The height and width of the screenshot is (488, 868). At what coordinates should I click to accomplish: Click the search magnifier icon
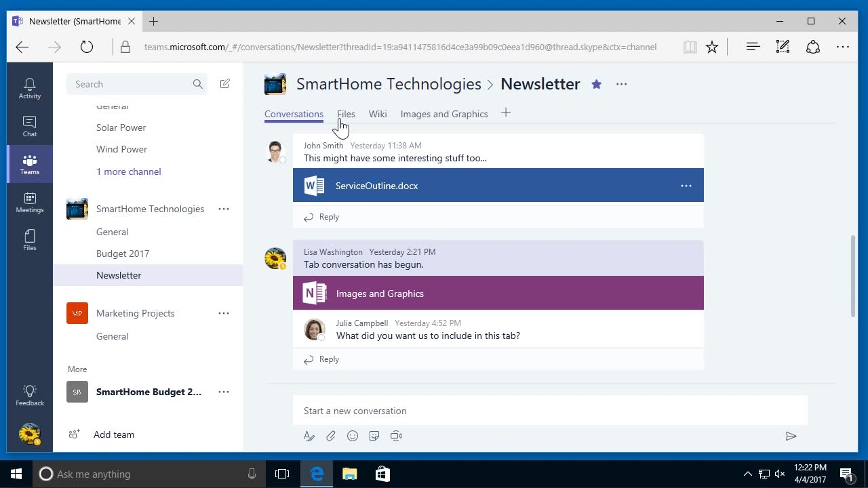pyautogui.click(x=197, y=84)
